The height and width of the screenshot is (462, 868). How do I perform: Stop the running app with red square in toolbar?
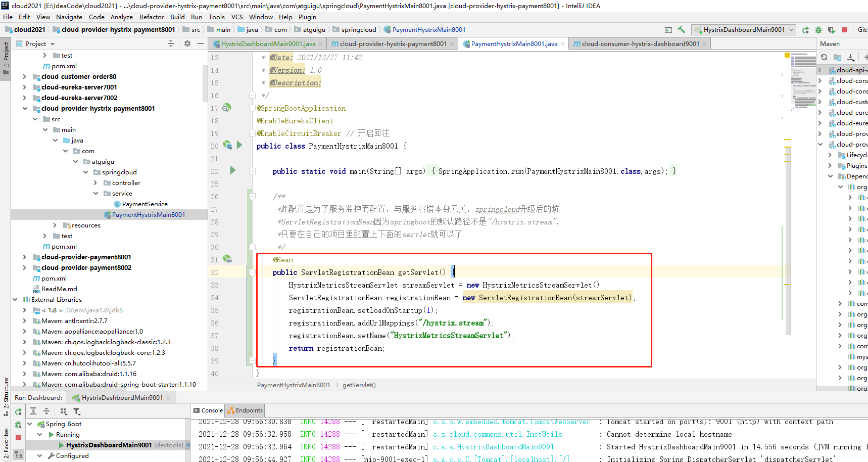pyautogui.click(x=845, y=30)
